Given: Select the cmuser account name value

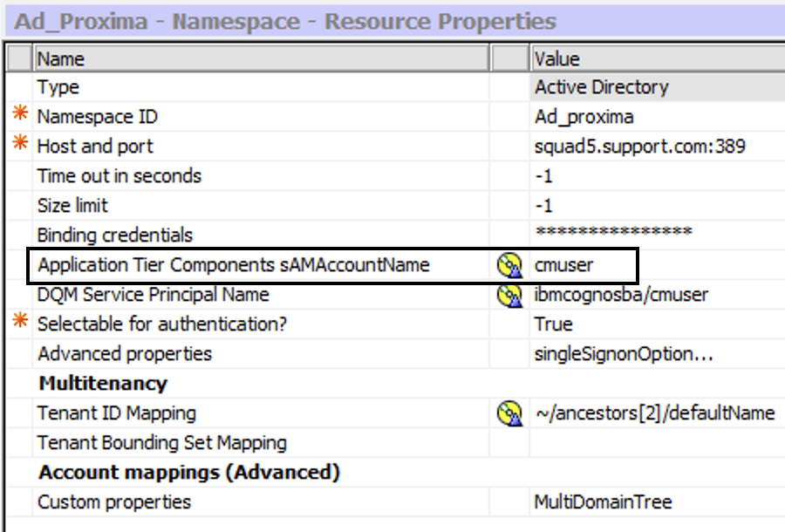Looking at the screenshot, I should 561,265.
